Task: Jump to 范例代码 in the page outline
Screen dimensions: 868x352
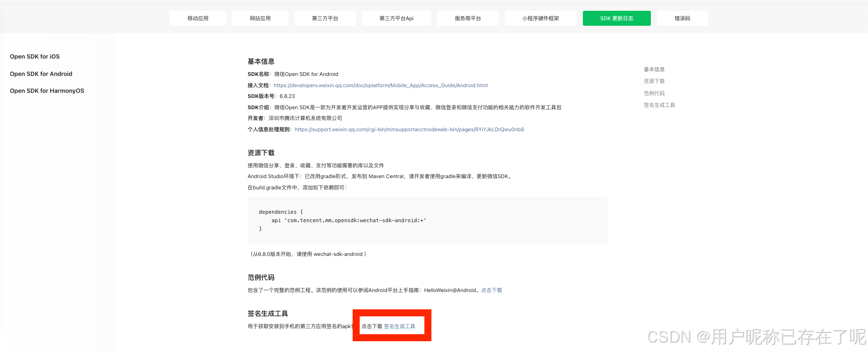Action: 654,93
